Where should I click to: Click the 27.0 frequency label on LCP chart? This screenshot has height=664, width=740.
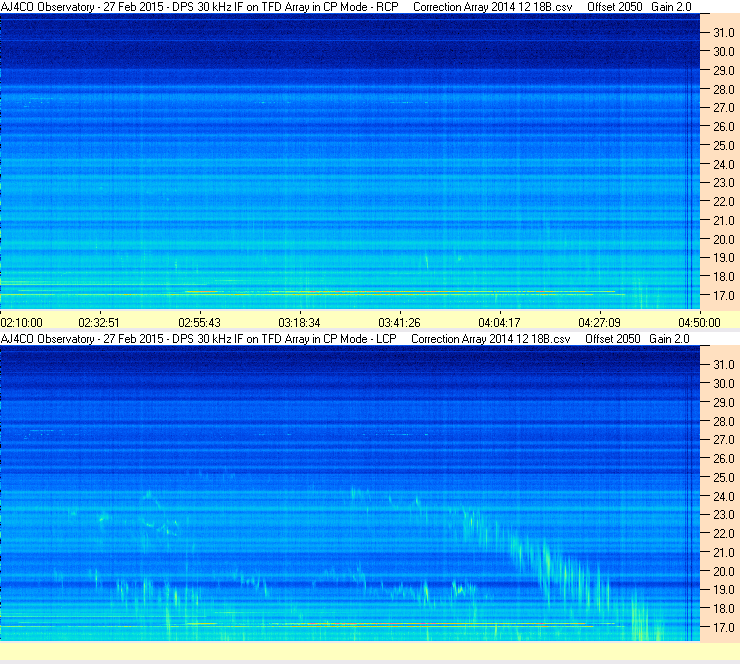(724, 439)
